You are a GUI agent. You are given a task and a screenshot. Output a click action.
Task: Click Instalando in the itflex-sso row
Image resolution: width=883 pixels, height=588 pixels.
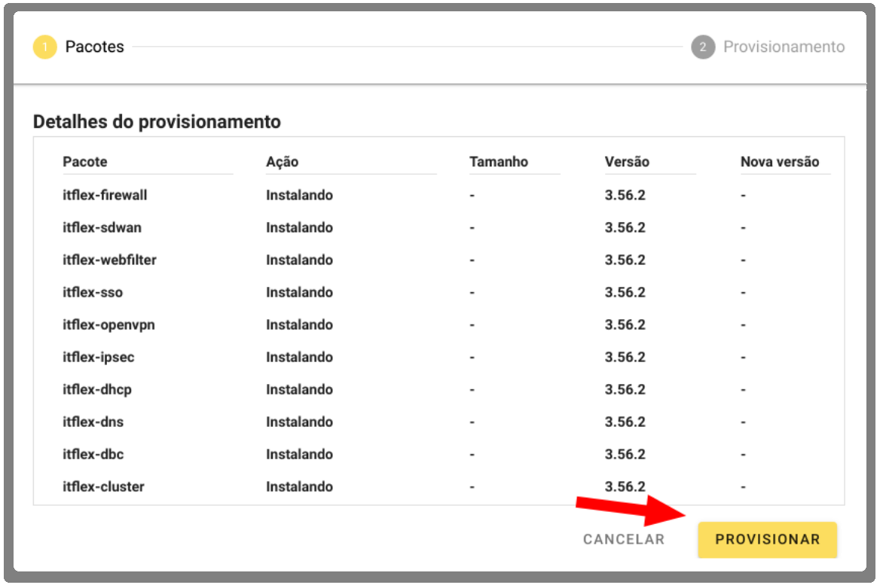(x=299, y=293)
